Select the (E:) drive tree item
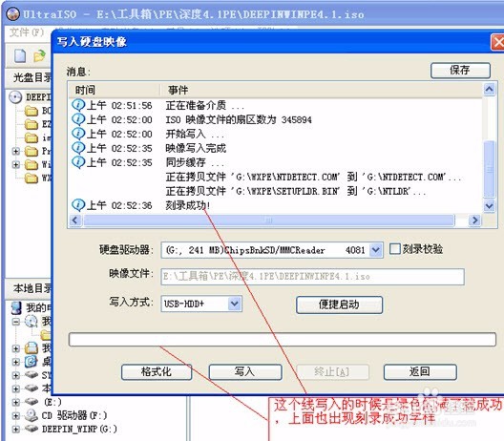This screenshot has width=504, height=441. (x=52, y=402)
